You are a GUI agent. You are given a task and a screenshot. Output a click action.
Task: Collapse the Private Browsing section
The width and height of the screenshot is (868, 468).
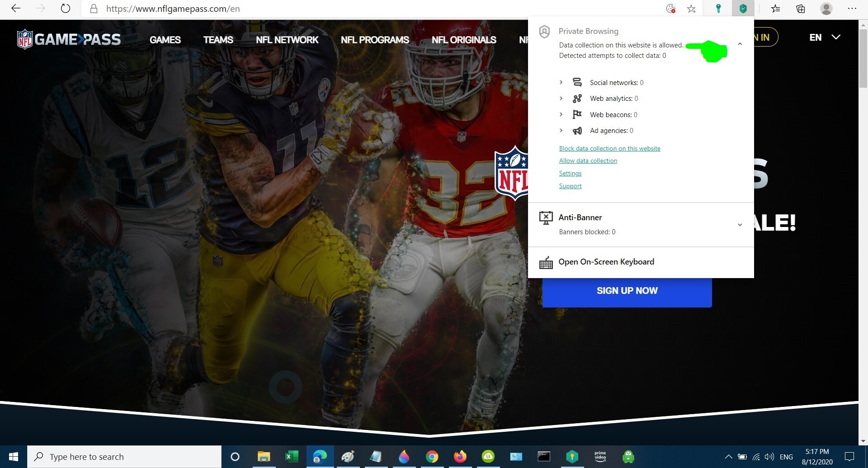point(740,44)
